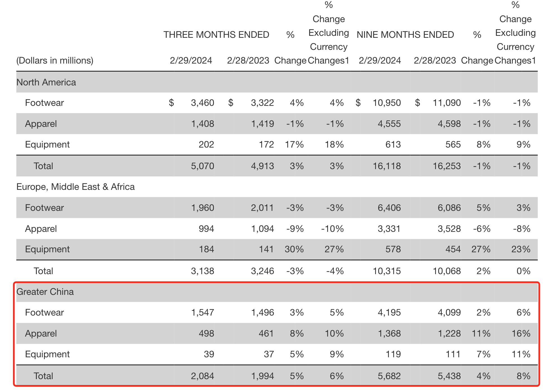The image size is (559, 392).
Task: Click the NINE MONTHS ENDED column header
Action: (405, 35)
